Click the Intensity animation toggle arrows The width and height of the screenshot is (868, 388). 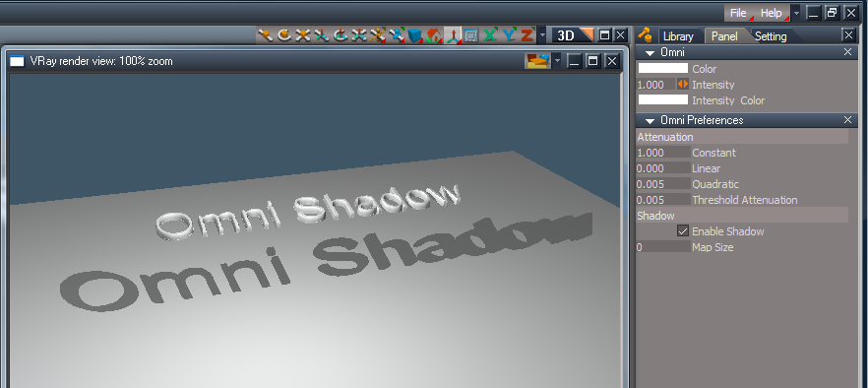[x=683, y=85]
